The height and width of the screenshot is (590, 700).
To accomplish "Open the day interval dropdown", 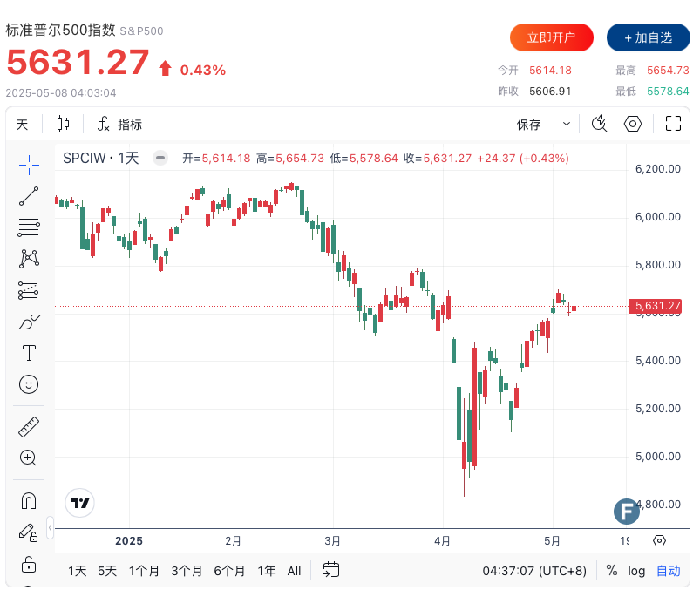I will [x=22, y=124].
